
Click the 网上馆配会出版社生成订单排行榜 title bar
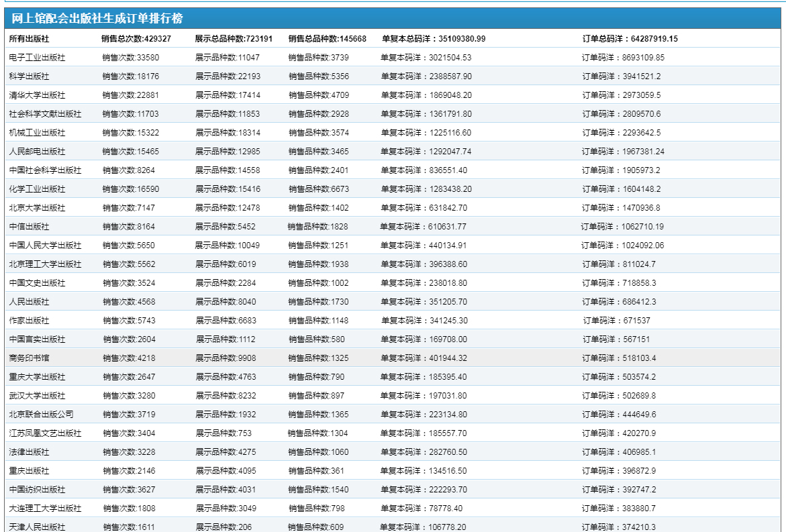97,19
